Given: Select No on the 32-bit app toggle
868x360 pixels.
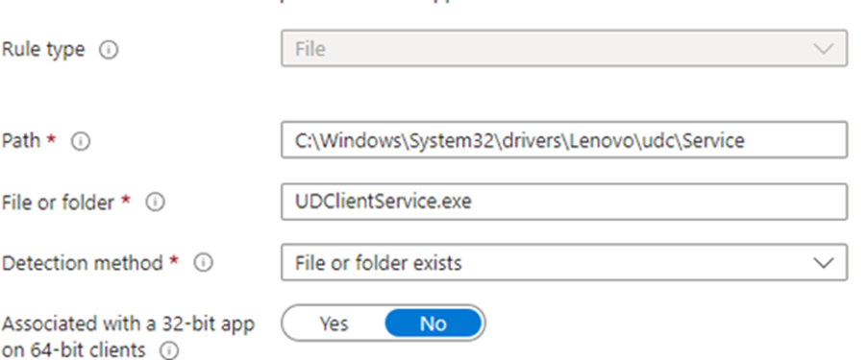Looking at the screenshot, I should [x=433, y=324].
